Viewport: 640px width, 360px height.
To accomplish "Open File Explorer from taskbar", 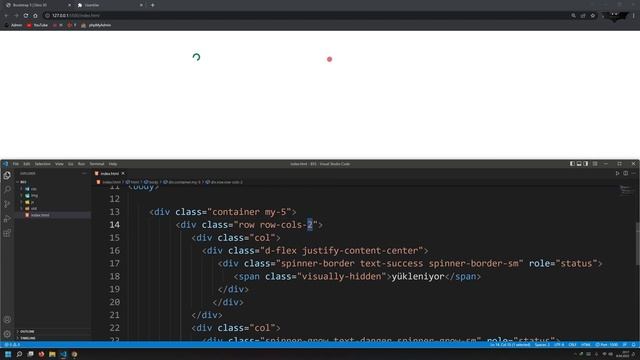I will (x=52, y=354).
